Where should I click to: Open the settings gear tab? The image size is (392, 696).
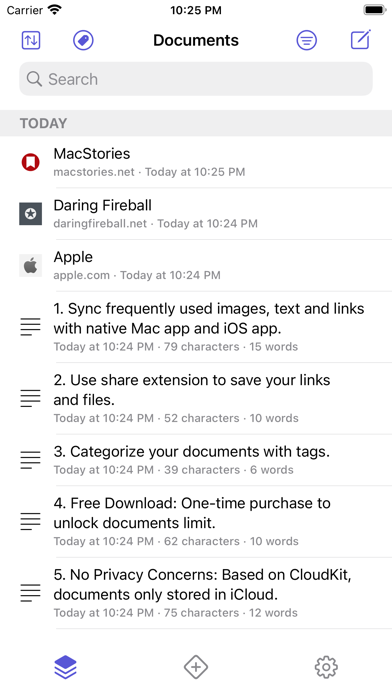tap(326, 667)
